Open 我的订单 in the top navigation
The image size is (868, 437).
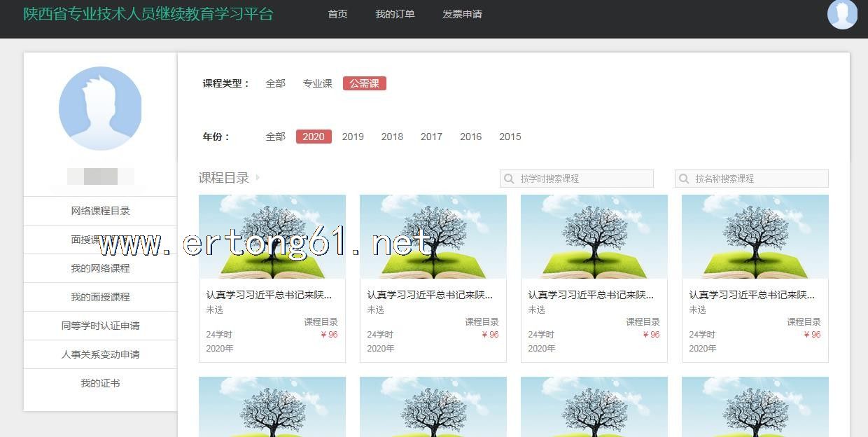[x=395, y=14]
